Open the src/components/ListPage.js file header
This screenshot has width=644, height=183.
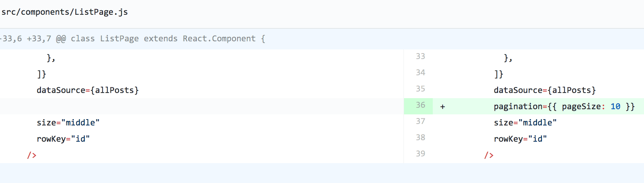tap(65, 12)
